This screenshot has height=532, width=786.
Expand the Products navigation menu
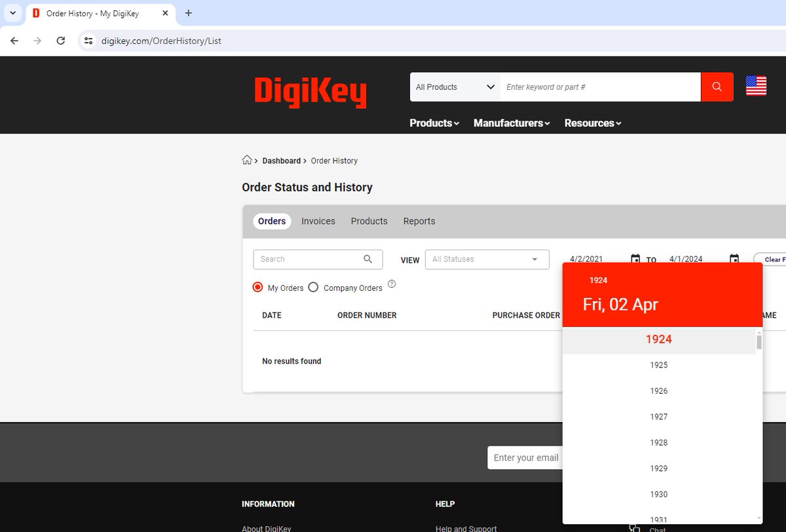click(x=434, y=123)
